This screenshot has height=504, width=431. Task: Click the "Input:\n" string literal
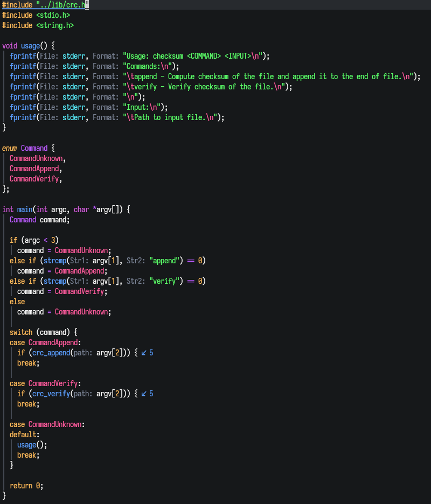click(142, 107)
